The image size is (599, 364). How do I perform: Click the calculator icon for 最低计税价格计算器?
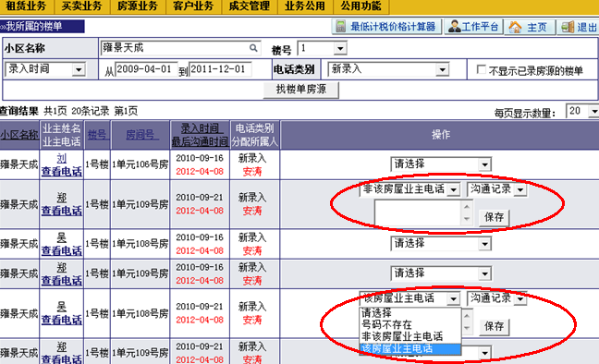(x=341, y=27)
